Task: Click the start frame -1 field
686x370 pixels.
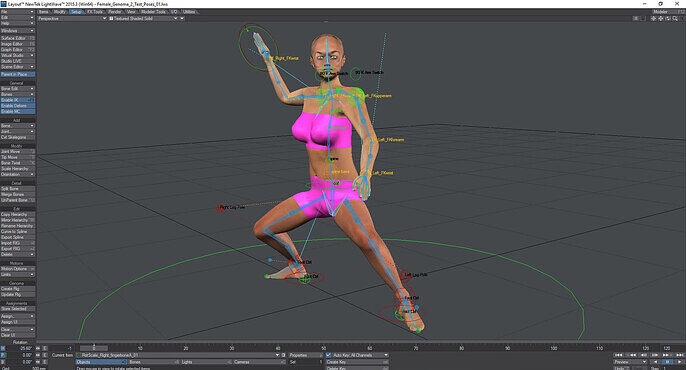Action: 63,349
